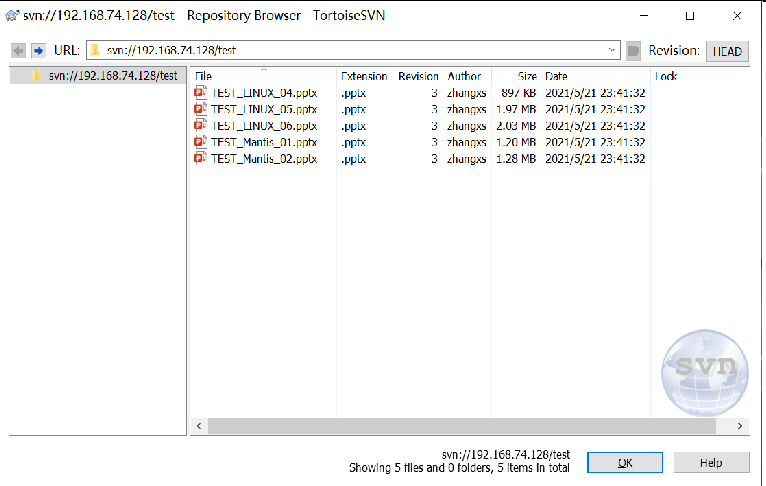
Task: Maximize the Repository Browser window
Action: click(690, 16)
